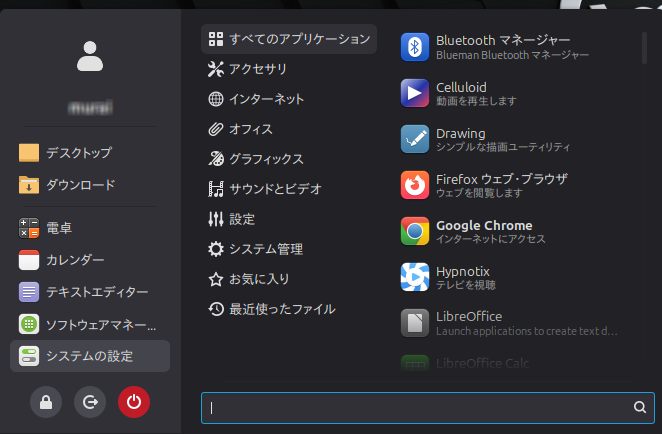The width and height of the screenshot is (662, 434).
Task: Click the logout icon
Action: 90,402
